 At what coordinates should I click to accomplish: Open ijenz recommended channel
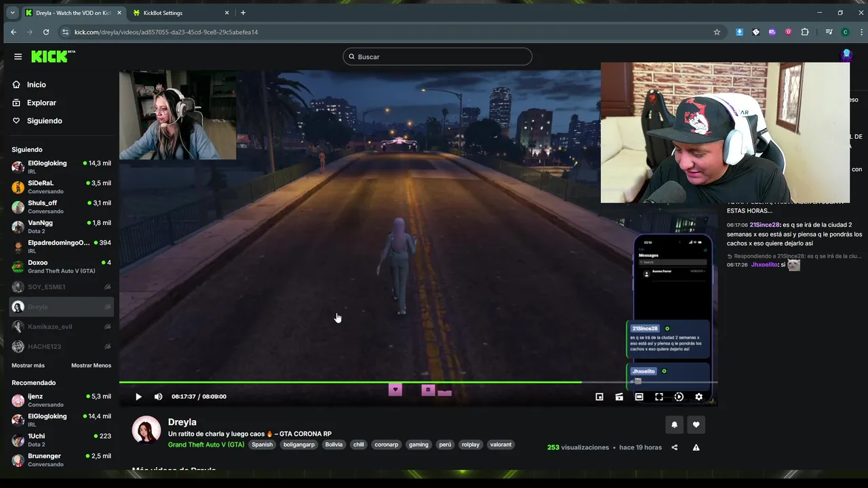(x=61, y=400)
